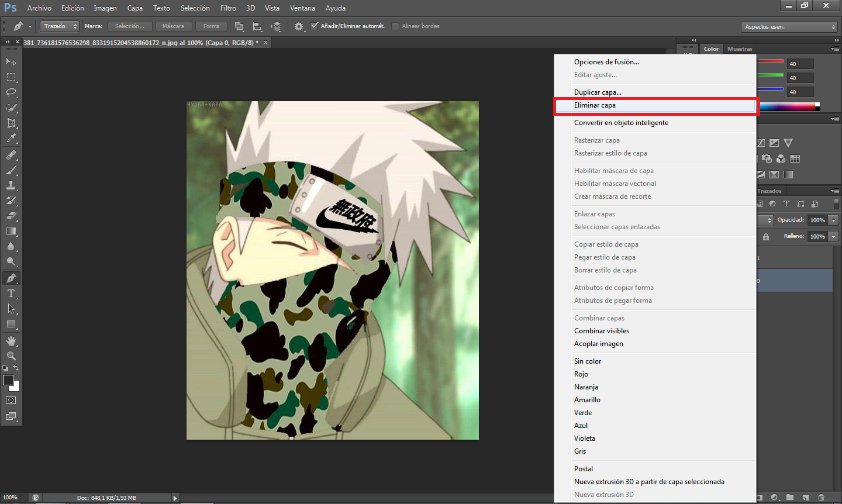Image resolution: width=842 pixels, height=504 pixels.
Task: Open path alignment icon in options bar
Action: tap(257, 26)
